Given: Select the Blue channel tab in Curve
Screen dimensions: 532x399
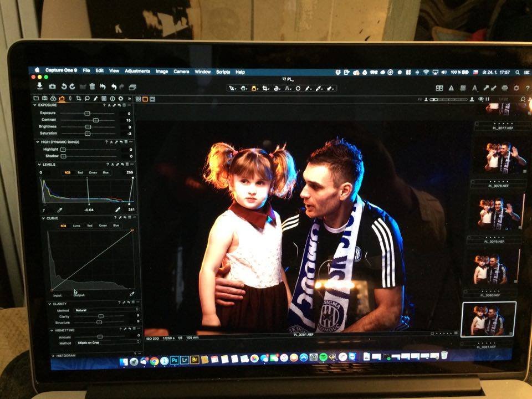Looking at the screenshot, I should pyautogui.click(x=116, y=226).
